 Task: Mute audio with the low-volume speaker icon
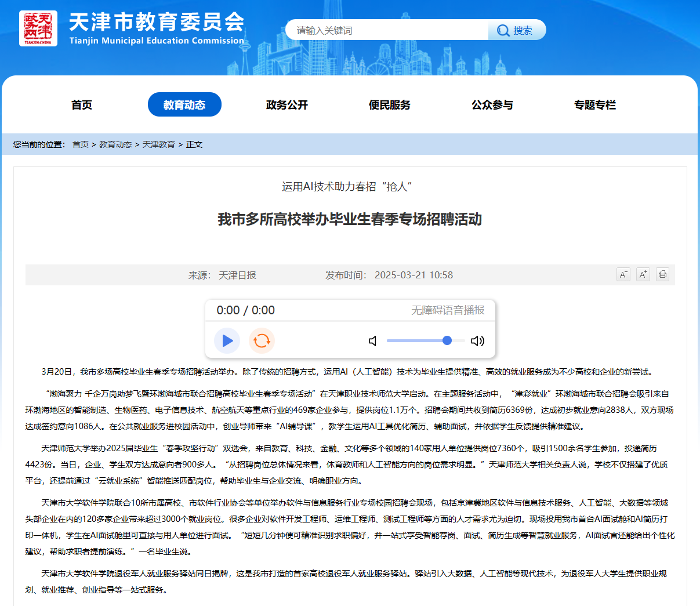point(373,341)
